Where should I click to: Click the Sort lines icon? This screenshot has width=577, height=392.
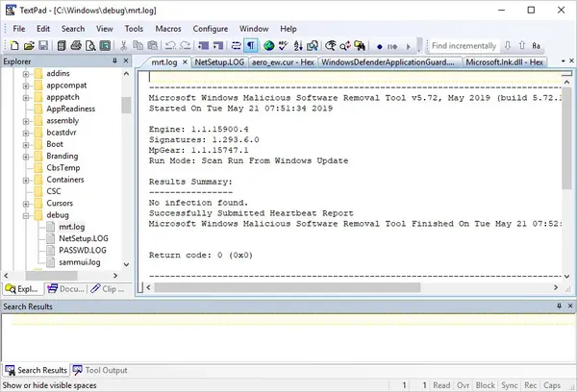point(298,46)
